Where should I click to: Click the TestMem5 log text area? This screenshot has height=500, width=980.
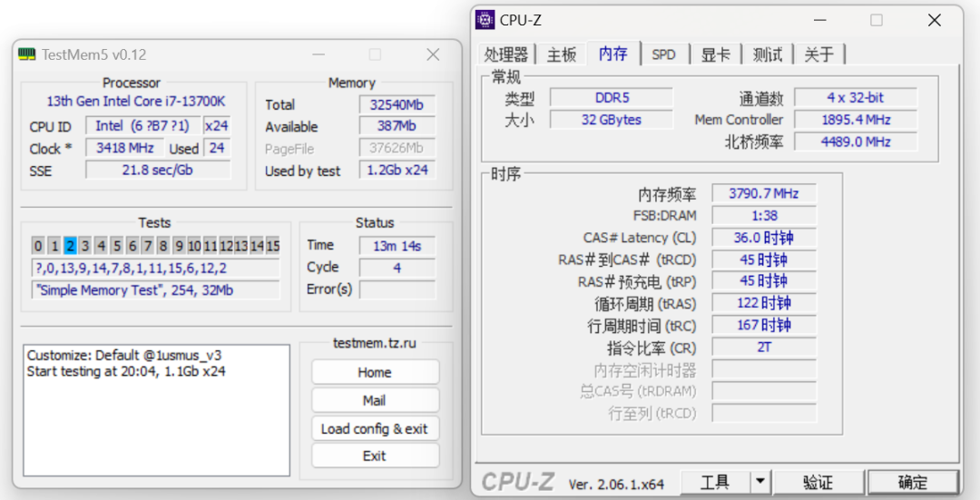tap(157, 410)
